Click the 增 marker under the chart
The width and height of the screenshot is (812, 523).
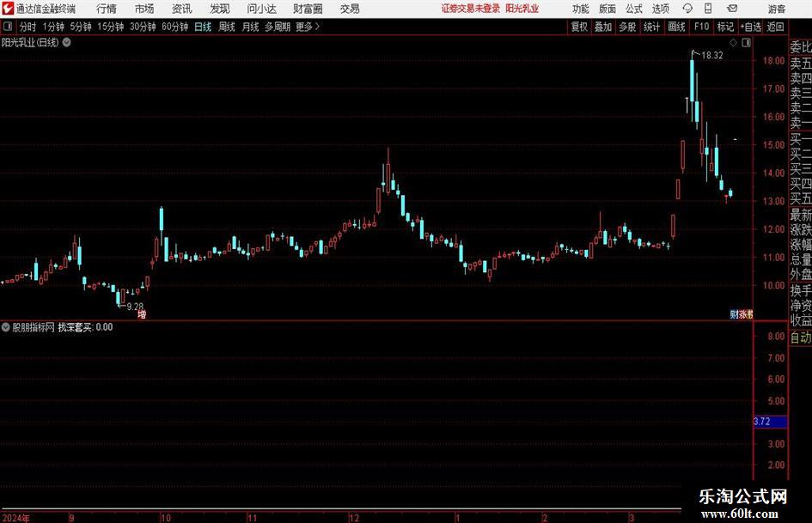pyautogui.click(x=142, y=314)
